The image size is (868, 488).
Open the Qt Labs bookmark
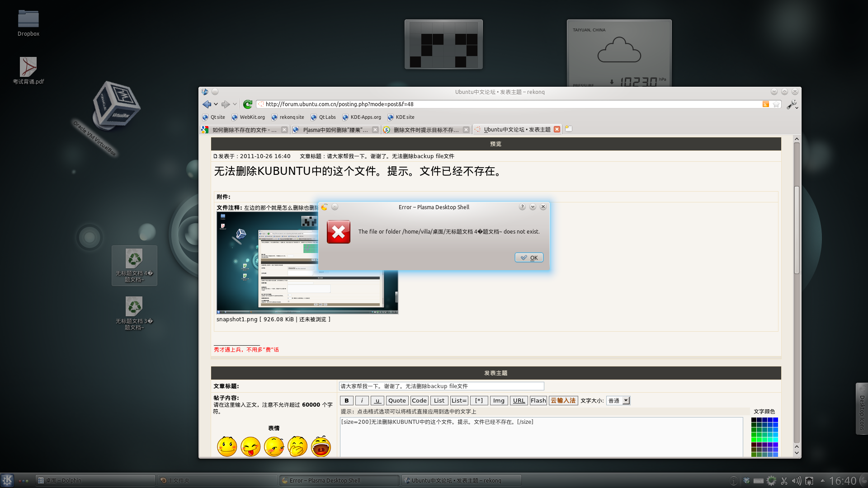[323, 117]
